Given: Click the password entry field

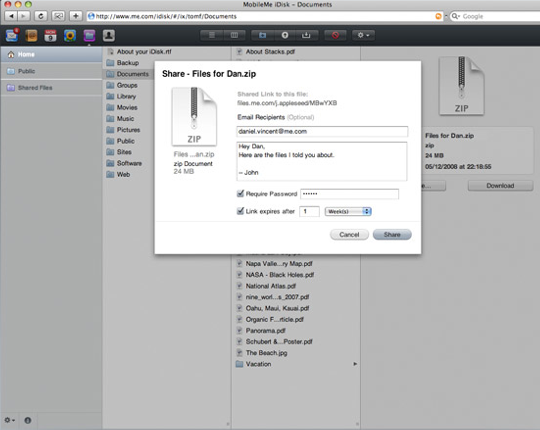Looking at the screenshot, I should pyautogui.click(x=350, y=194).
